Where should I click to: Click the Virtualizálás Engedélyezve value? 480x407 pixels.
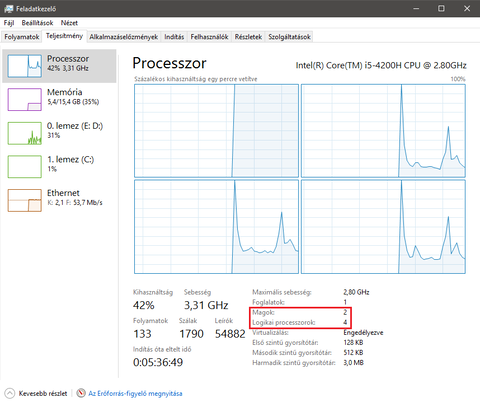[x=363, y=333]
